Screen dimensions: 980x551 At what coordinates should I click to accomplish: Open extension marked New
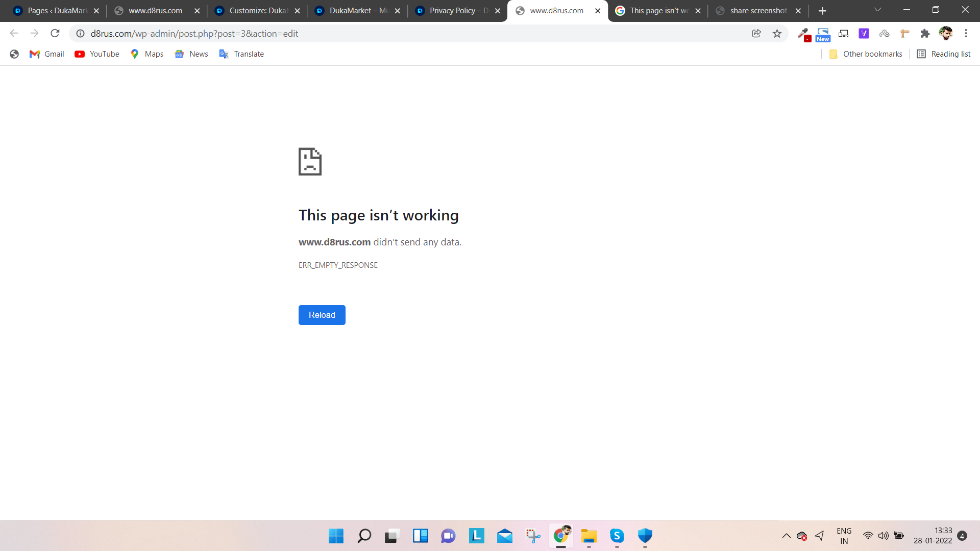[x=823, y=34]
